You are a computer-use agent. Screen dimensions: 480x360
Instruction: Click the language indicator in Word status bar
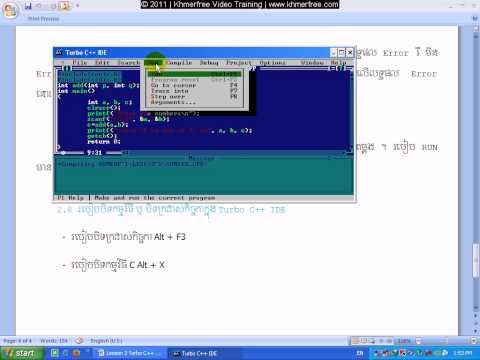(x=106, y=341)
